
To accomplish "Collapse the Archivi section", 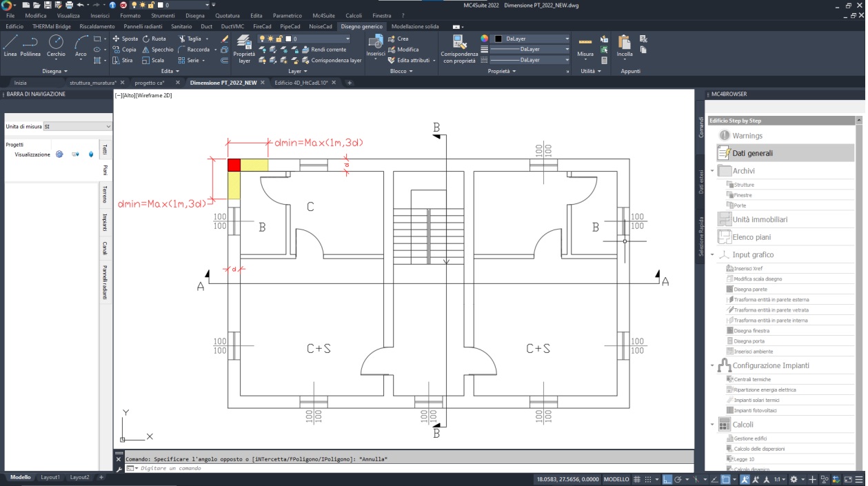I will 712,170.
